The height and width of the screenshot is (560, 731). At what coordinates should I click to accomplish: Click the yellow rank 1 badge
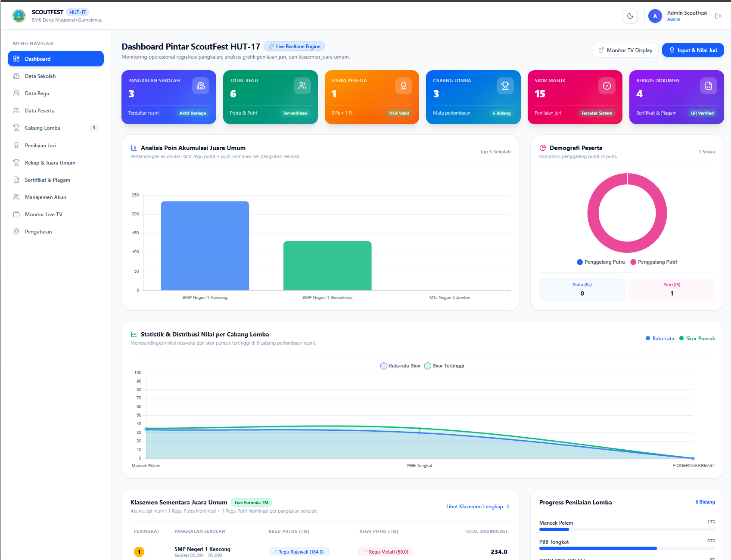point(139,552)
